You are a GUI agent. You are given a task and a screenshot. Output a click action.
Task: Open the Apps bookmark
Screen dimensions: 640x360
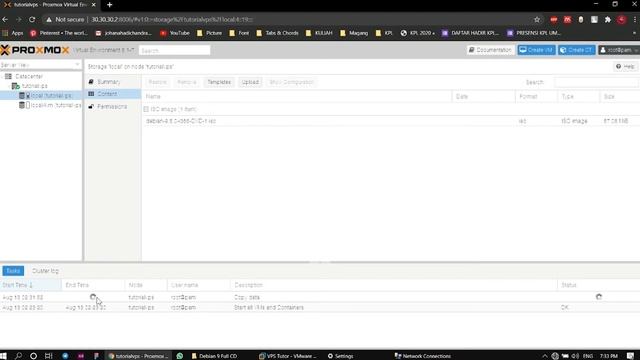[x=13, y=33]
